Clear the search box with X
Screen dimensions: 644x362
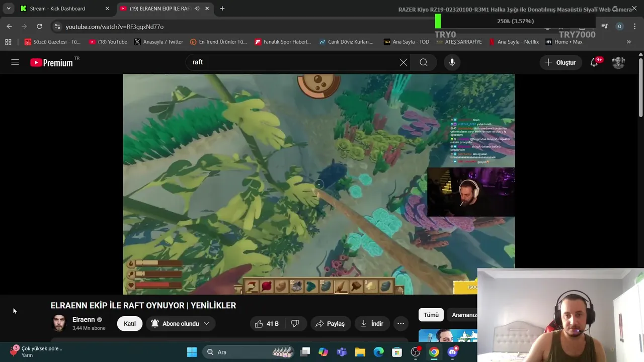[404, 62]
